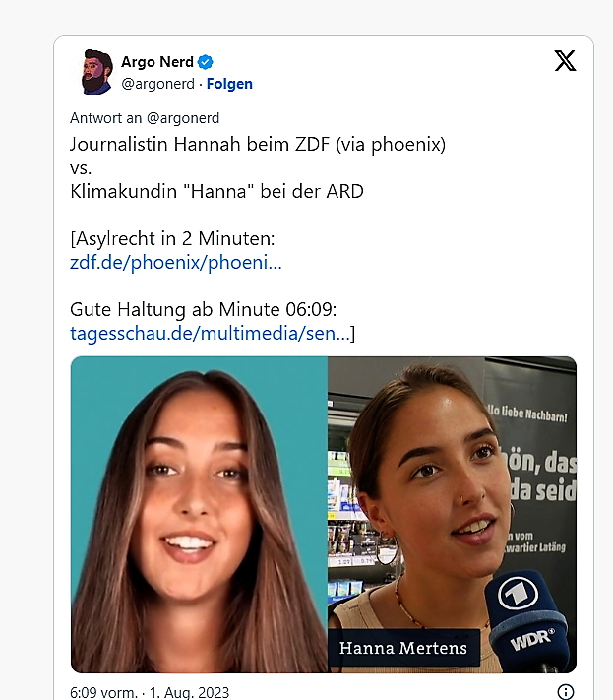Open the tagesschau.de/multimedia link
The width and height of the screenshot is (613, 700).
(210, 333)
